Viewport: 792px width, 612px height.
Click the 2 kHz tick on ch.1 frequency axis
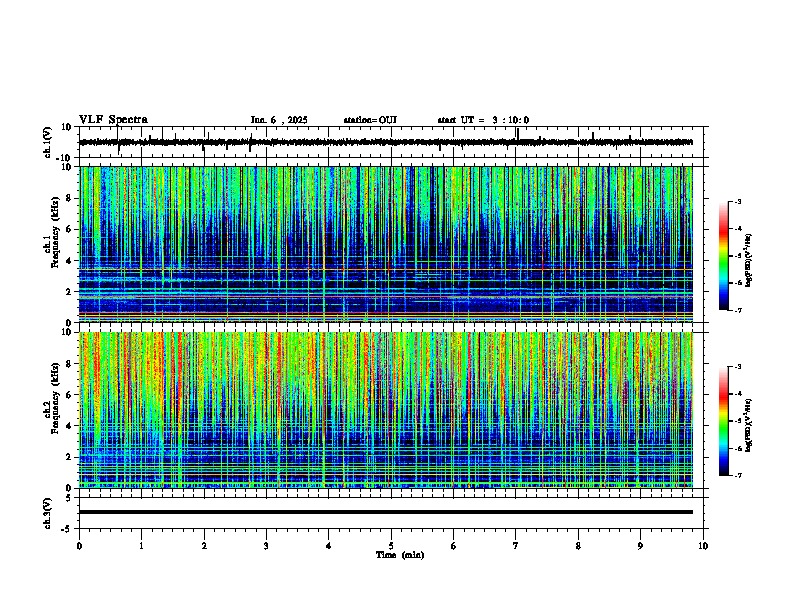[x=70, y=292]
